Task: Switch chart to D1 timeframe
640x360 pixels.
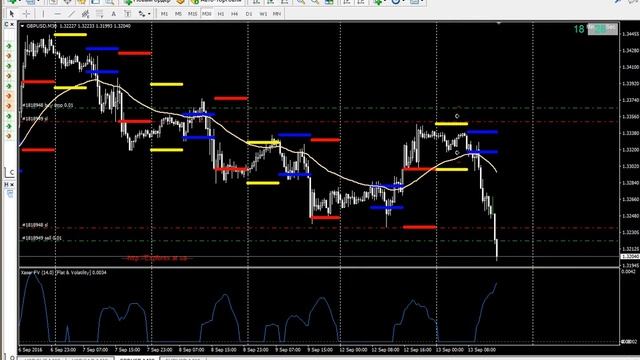Action: (x=249, y=14)
